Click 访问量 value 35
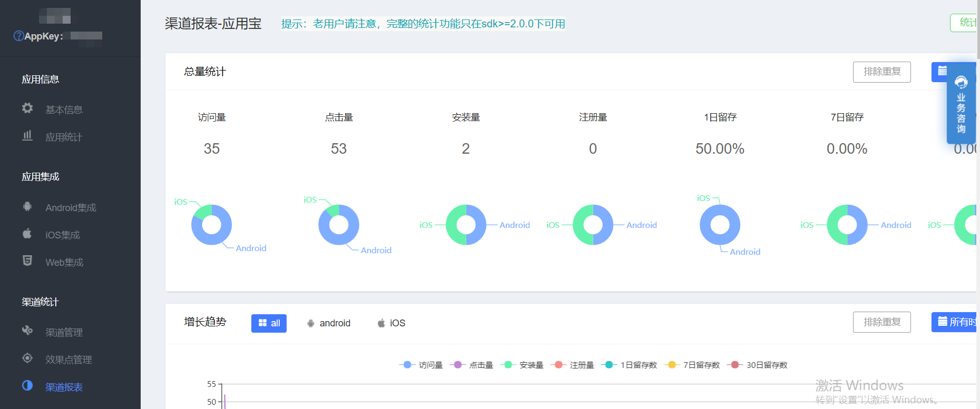The image size is (980, 409). click(x=212, y=149)
